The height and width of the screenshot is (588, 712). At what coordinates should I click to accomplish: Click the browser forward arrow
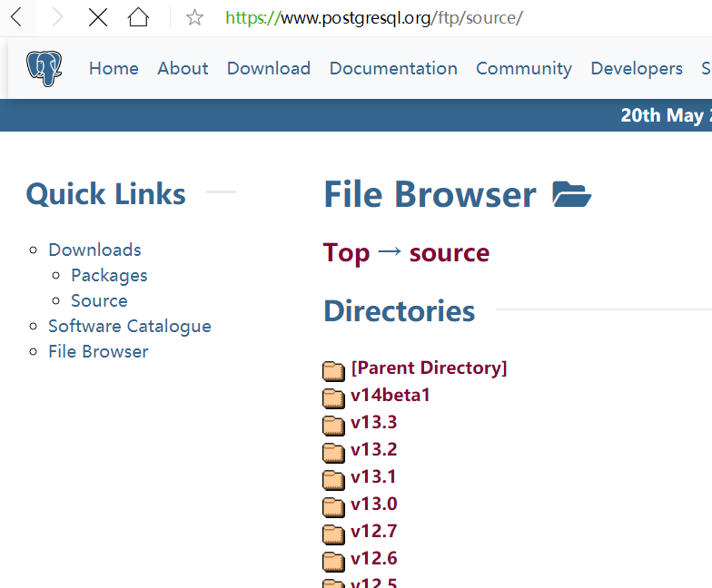pyautogui.click(x=57, y=18)
